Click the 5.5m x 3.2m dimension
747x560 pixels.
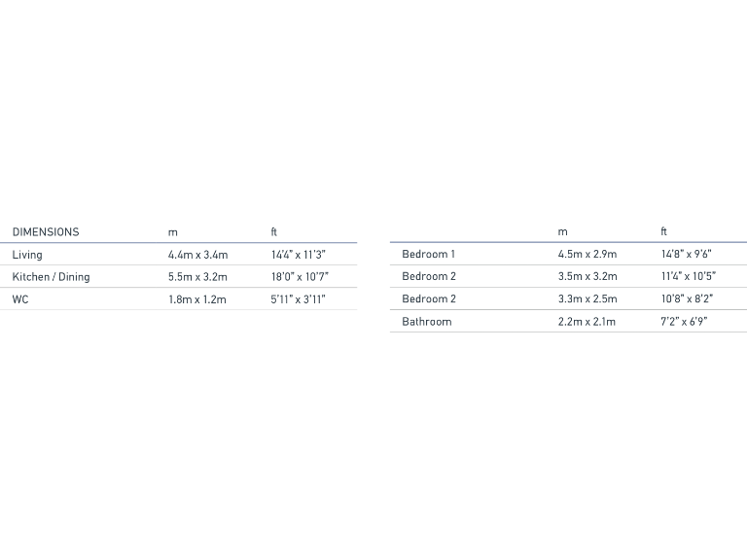(x=197, y=277)
